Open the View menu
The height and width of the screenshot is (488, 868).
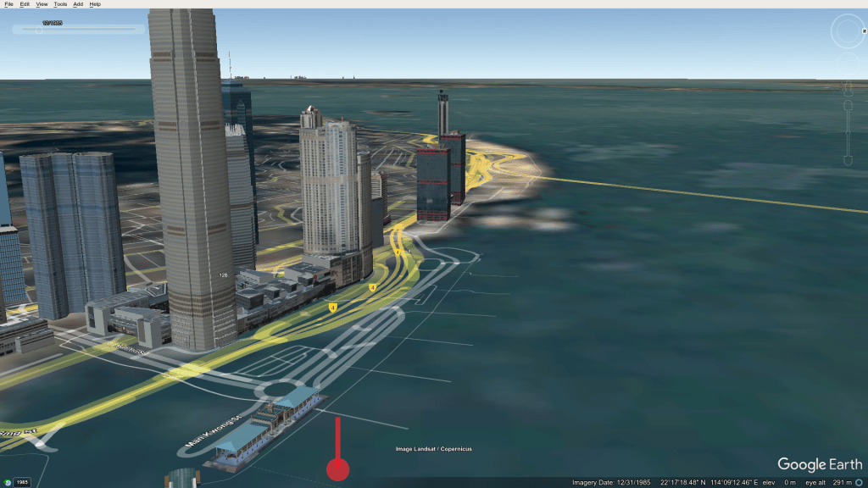pyautogui.click(x=42, y=4)
